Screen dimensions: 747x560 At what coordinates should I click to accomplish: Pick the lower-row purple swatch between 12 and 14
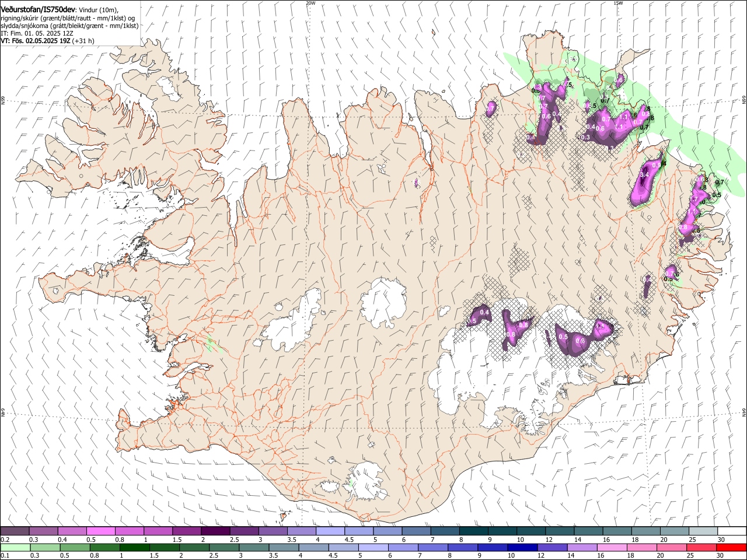coord(551,548)
